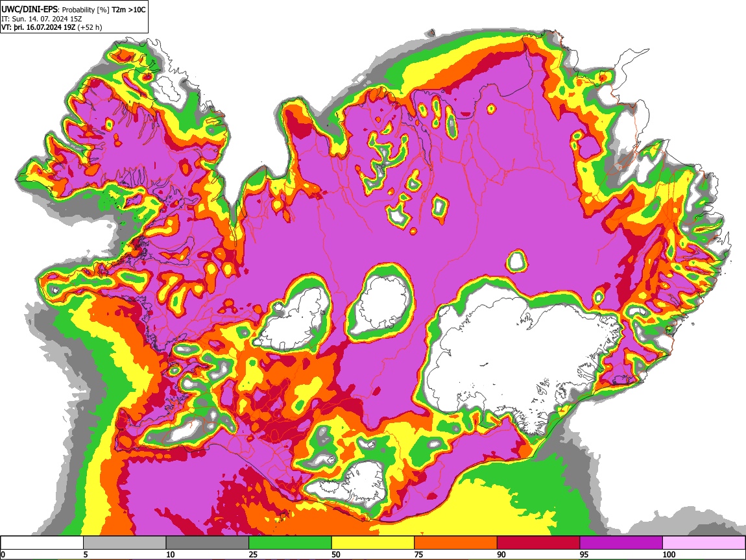Viewport: 746px width, 560px height.
Task: Click the legend value '0'
Action: [x=3, y=554]
